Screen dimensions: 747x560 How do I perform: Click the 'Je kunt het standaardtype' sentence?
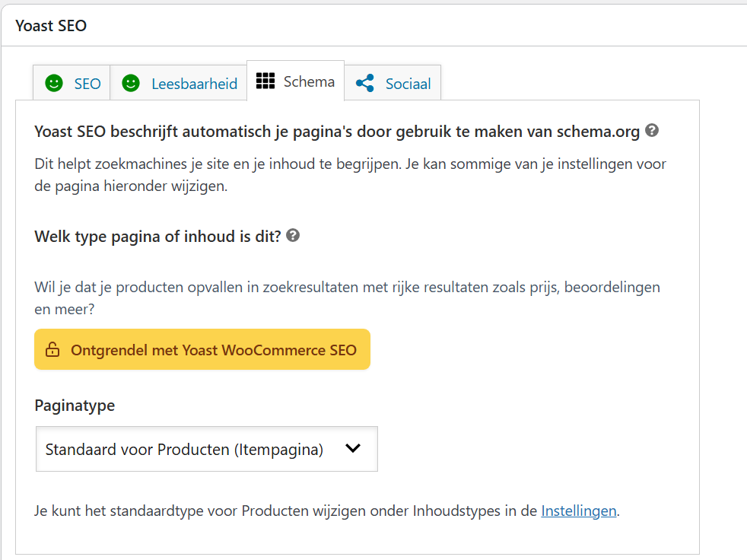pyautogui.click(x=327, y=511)
